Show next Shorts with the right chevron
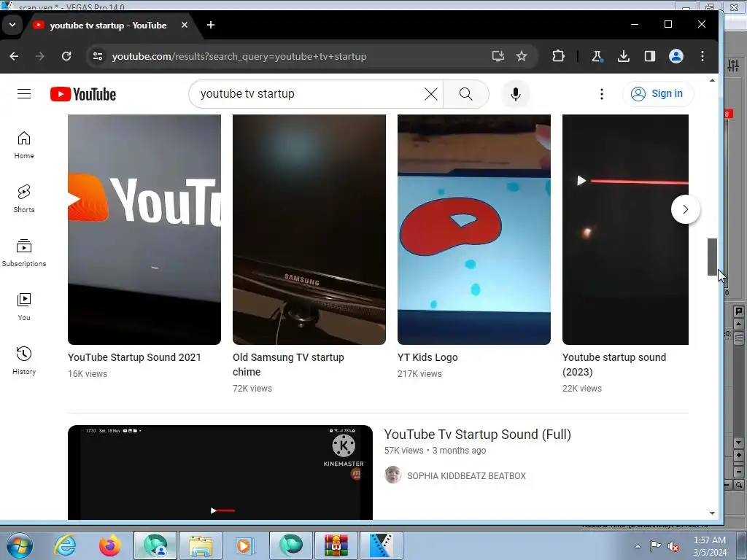Image resolution: width=747 pixels, height=560 pixels. 685,209
